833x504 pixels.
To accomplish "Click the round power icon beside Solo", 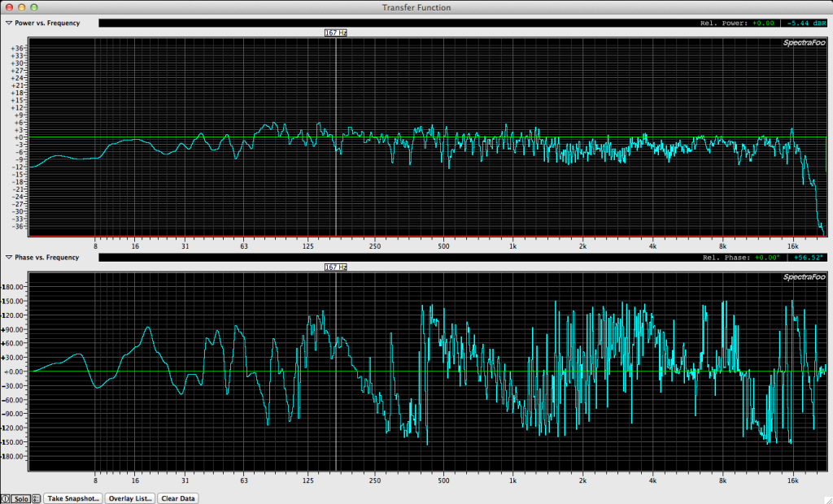I will 6,498.
